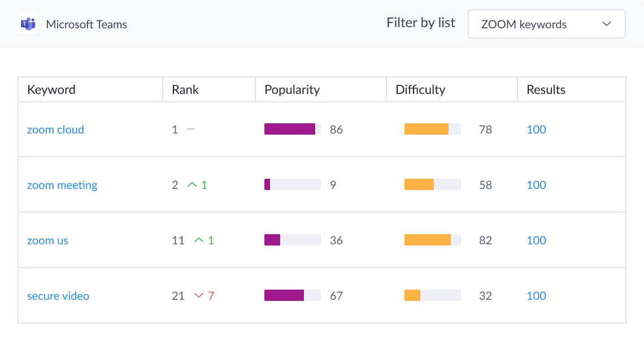644x362 pixels.
Task: Click zoom us orange difficulty bar
Action: [x=428, y=240]
